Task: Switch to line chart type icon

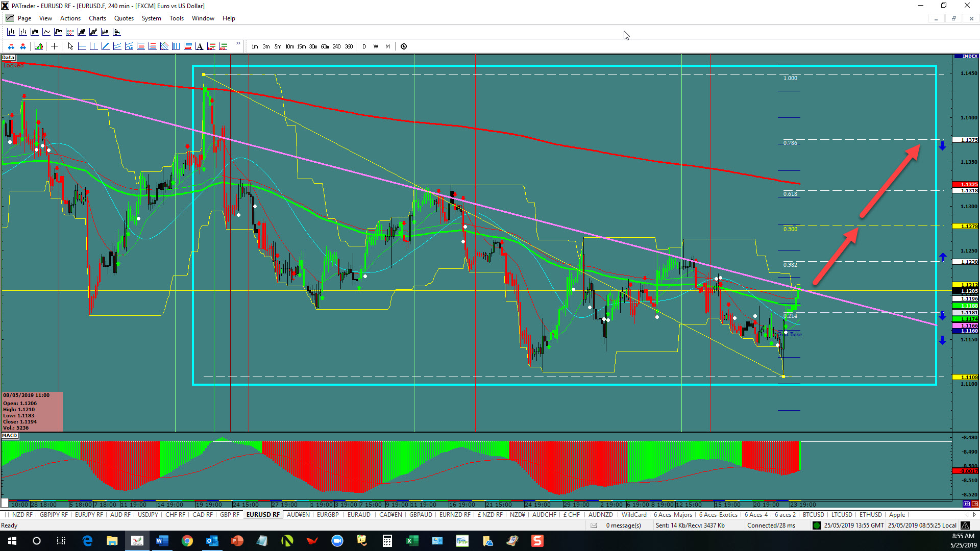Action: point(46,32)
